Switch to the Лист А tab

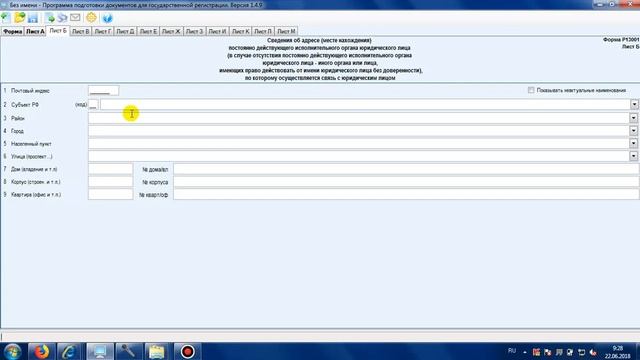[x=35, y=31]
